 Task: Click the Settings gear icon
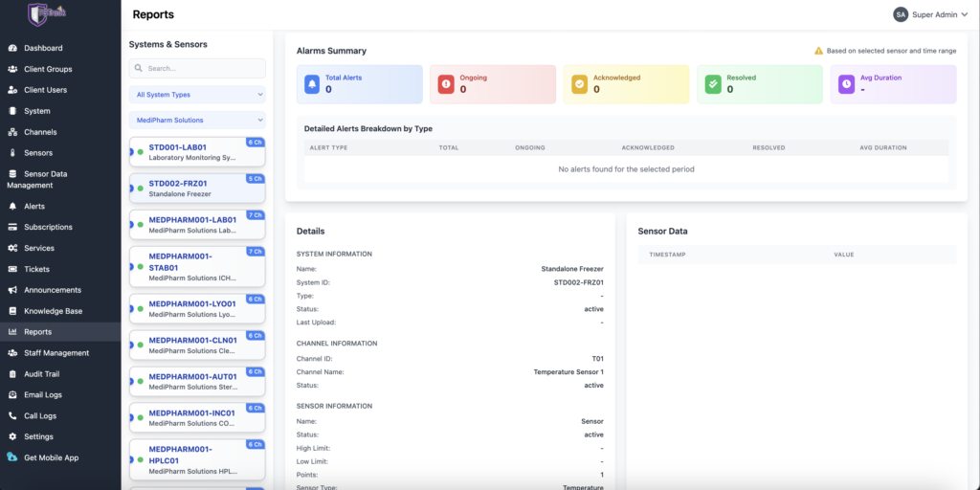click(12, 436)
